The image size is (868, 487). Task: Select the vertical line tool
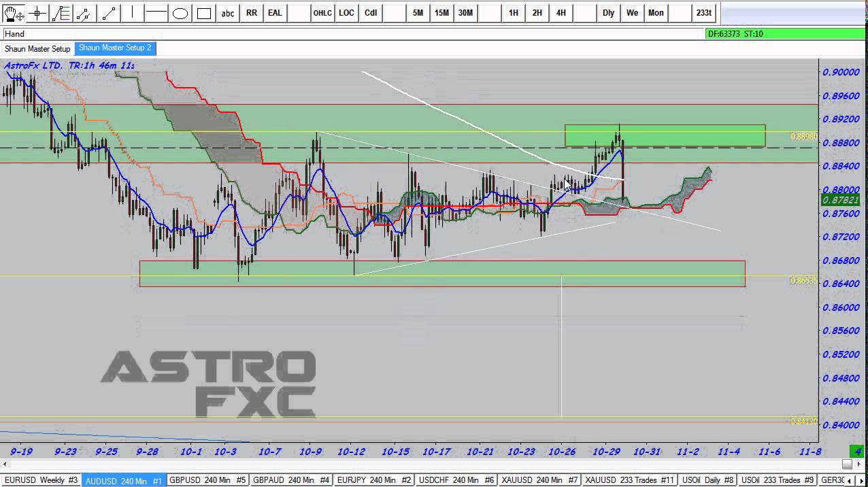(x=133, y=13)
